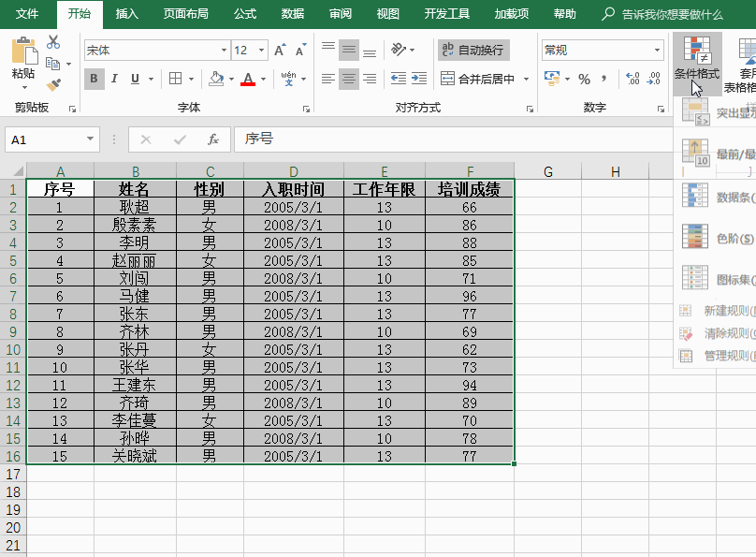Open the 文件 tab

click(x=26, y=14)
